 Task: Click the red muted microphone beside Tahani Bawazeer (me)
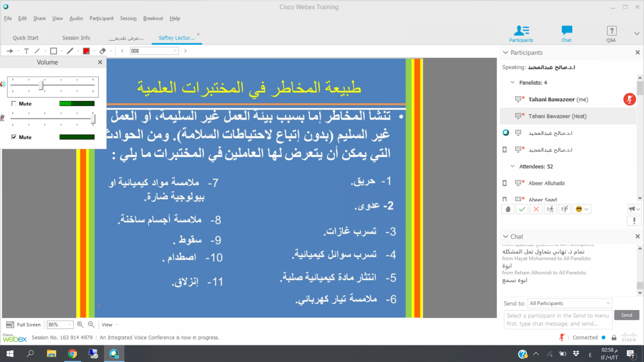(x=630, y=99)
